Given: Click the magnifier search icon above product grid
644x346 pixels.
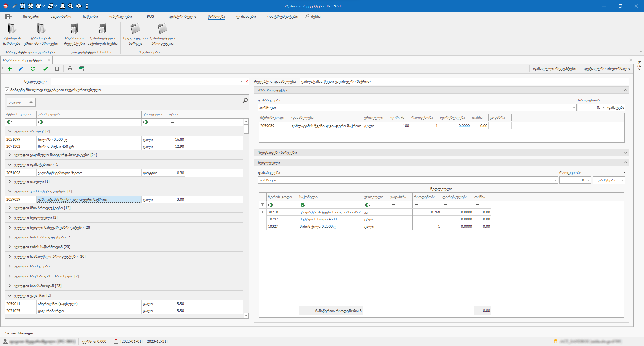Looking at the screenshot, I should click(245, 101).
